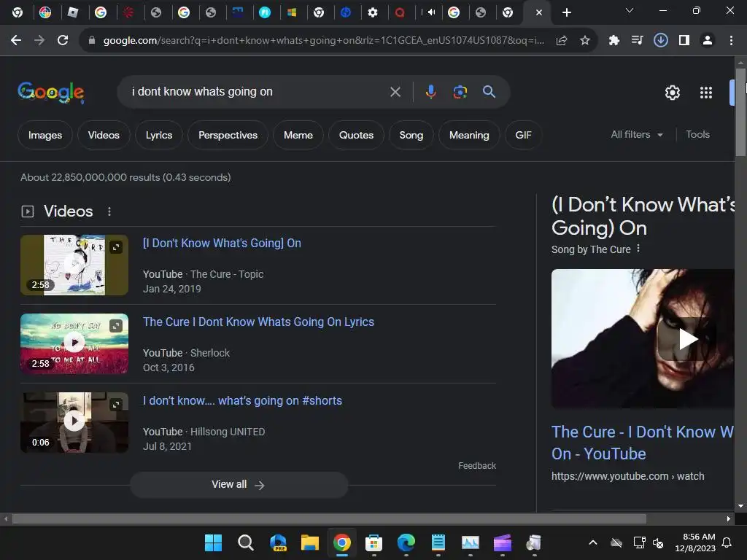Filter results by Images
747x560 pixels.
[x=45, y=135]
